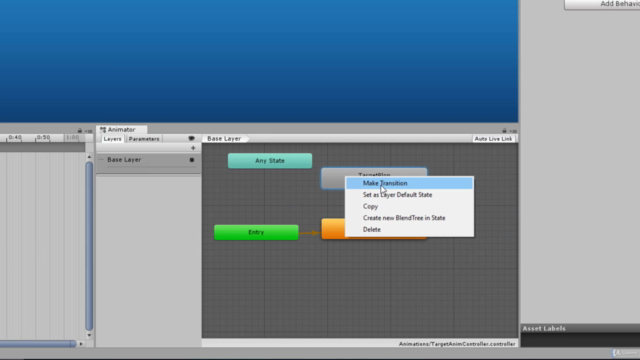This screenshot has width=640, height=360.
Task: Click the 0:40 mark on timeline ruler
Action: (x=15, y=138)
